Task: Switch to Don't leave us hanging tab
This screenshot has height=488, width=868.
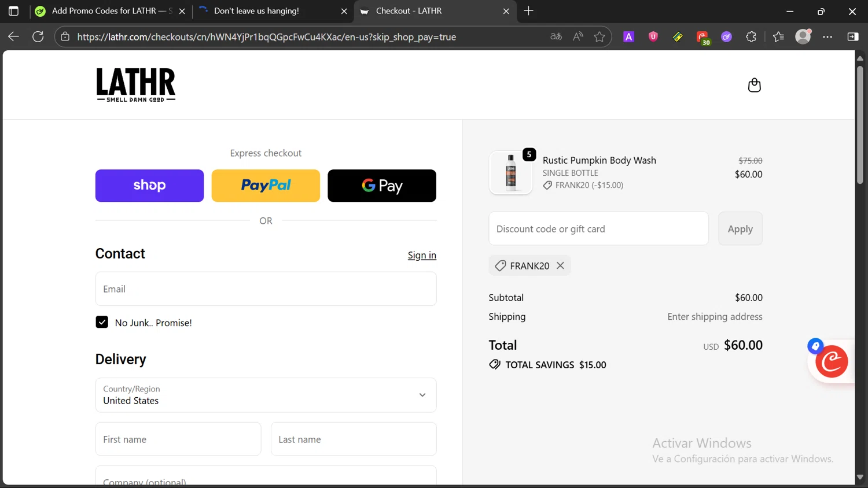Action: pos(273,11)
